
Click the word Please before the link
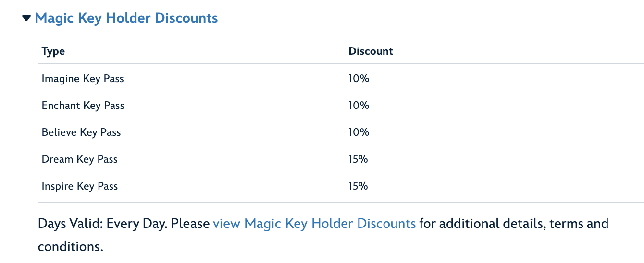coord(190,224)
